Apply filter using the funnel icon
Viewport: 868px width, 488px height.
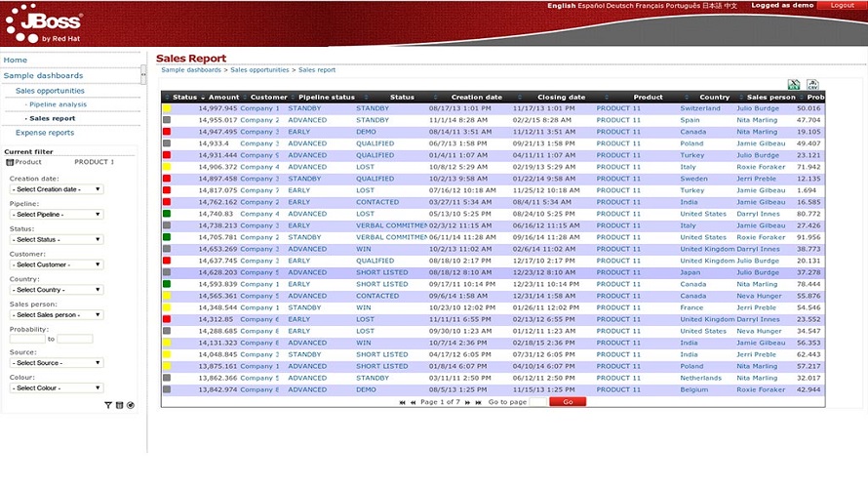(x=108, y=405)
